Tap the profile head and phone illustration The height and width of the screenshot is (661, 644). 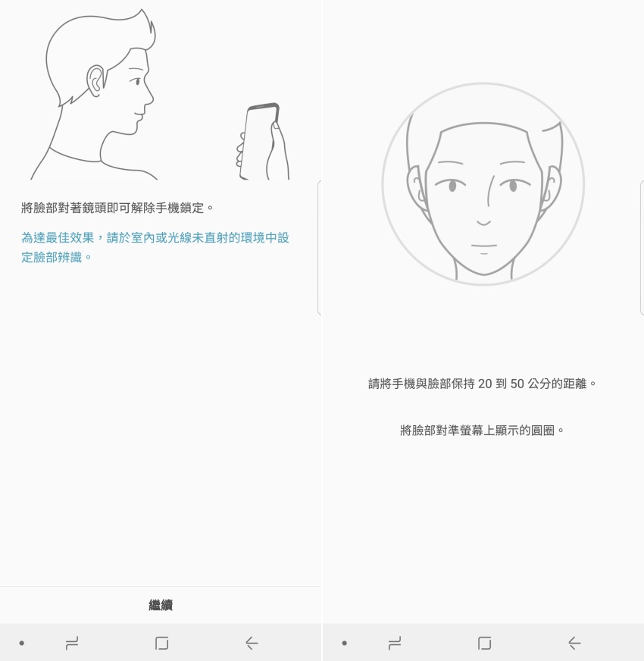(160, 95)
